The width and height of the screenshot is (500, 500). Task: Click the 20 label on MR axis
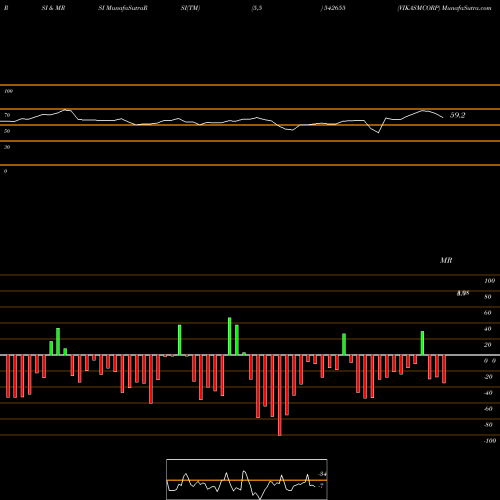[x=488, y=345]
